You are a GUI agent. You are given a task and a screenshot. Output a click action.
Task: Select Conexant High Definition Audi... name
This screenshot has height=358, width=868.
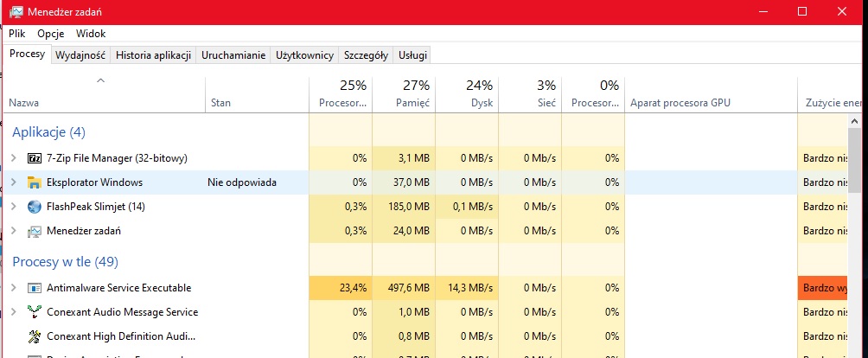tap(121, 336)
